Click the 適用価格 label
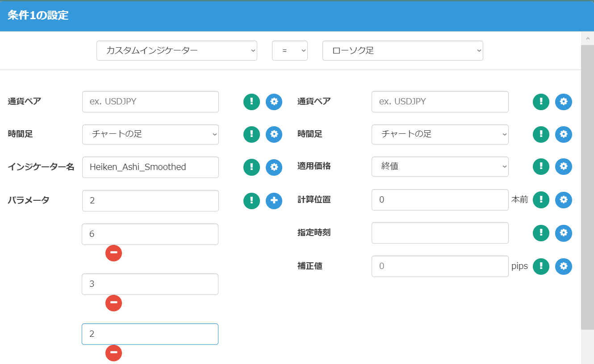 pos(314,166)
